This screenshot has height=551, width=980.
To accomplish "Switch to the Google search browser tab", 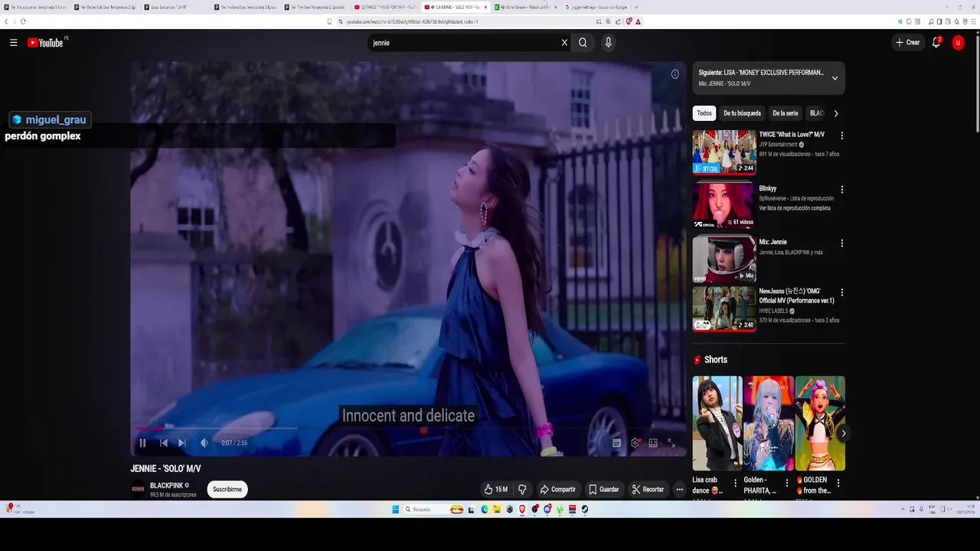I will (x=596, y=7).
